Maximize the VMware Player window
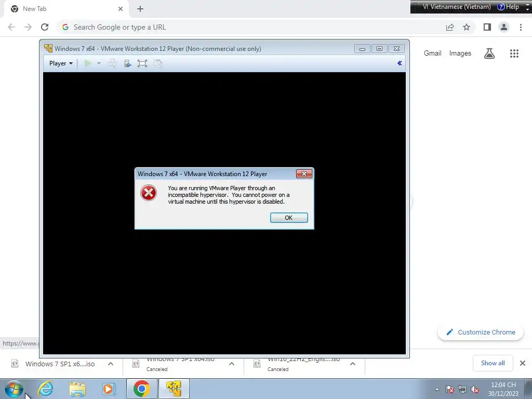532x399 pixels. pos(379,48)
